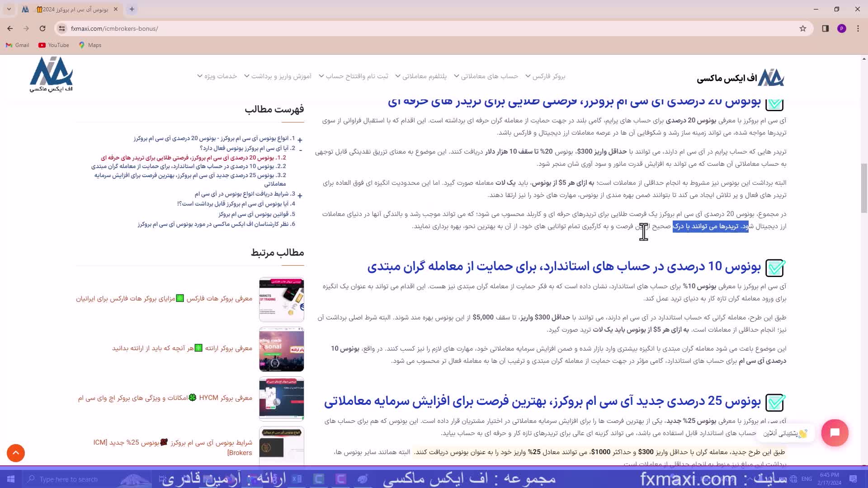
Task: Launch Excel from the taskbar
Action: tap(297, 479)
